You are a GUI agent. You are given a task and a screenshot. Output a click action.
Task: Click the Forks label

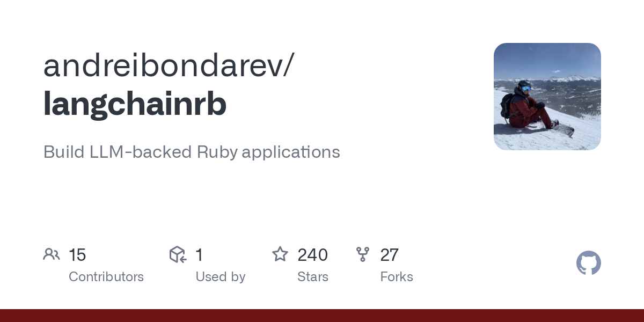(397, 277)
